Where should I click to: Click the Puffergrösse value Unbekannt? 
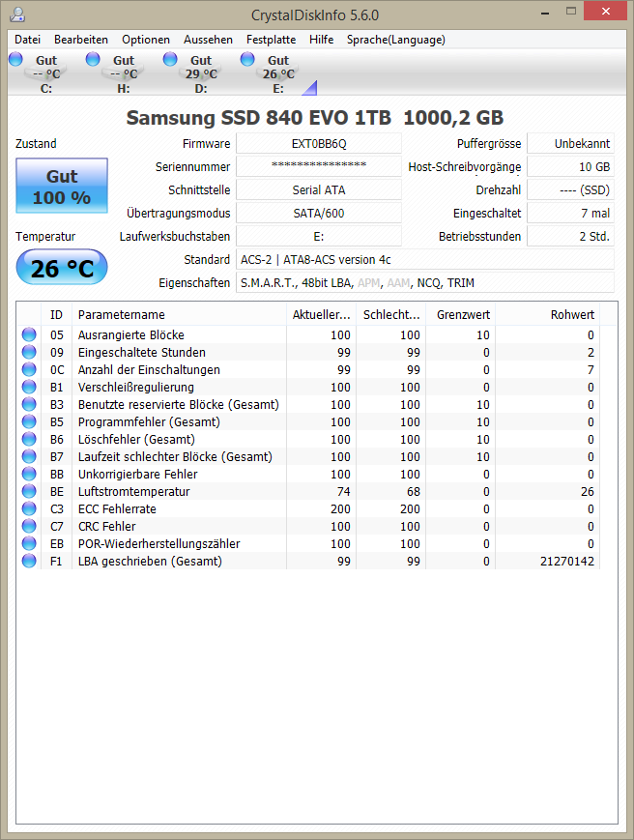coord(571,144)
